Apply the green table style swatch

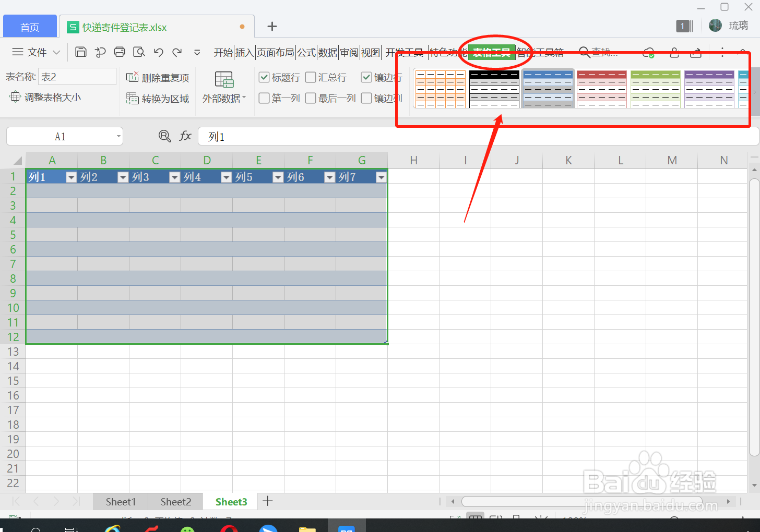click(x=656, y=89)
